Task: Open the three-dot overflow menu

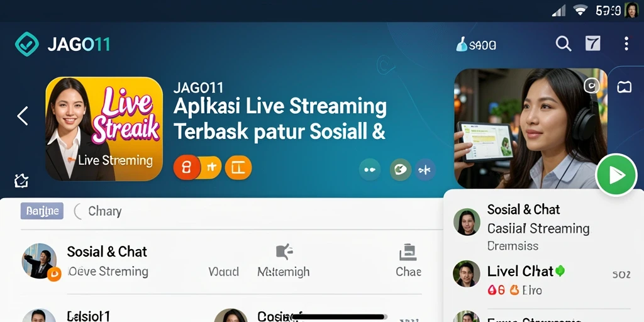Action: pyautogui.click(x=626, y=43)
